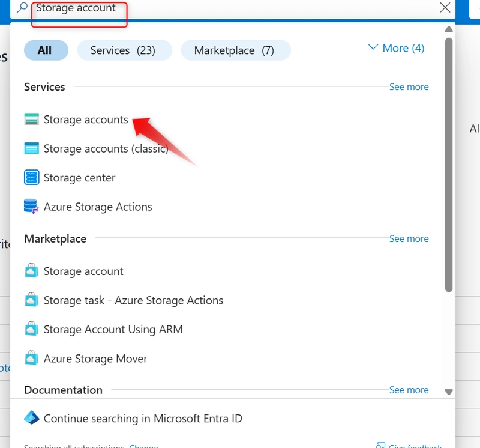480x448 pixels.
Task: Open Storage accounts service
Action: click(86, 120)
